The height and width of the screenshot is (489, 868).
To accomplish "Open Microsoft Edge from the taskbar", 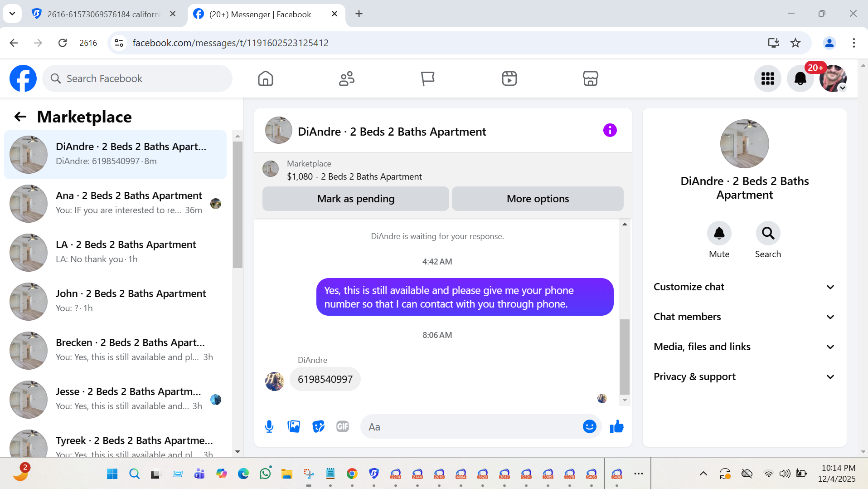I will [243, 474].
